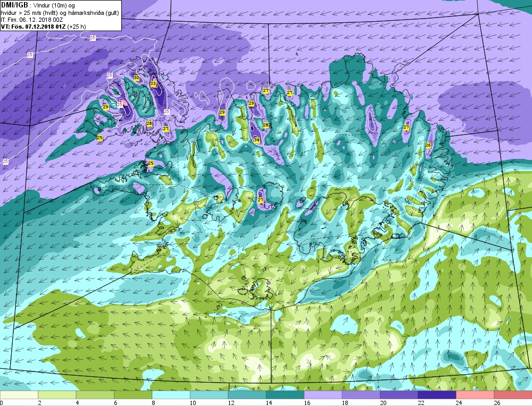Click the 10–12 m/s turquoise legend swatch
The image size is (532, 406).
coord(209,395)
